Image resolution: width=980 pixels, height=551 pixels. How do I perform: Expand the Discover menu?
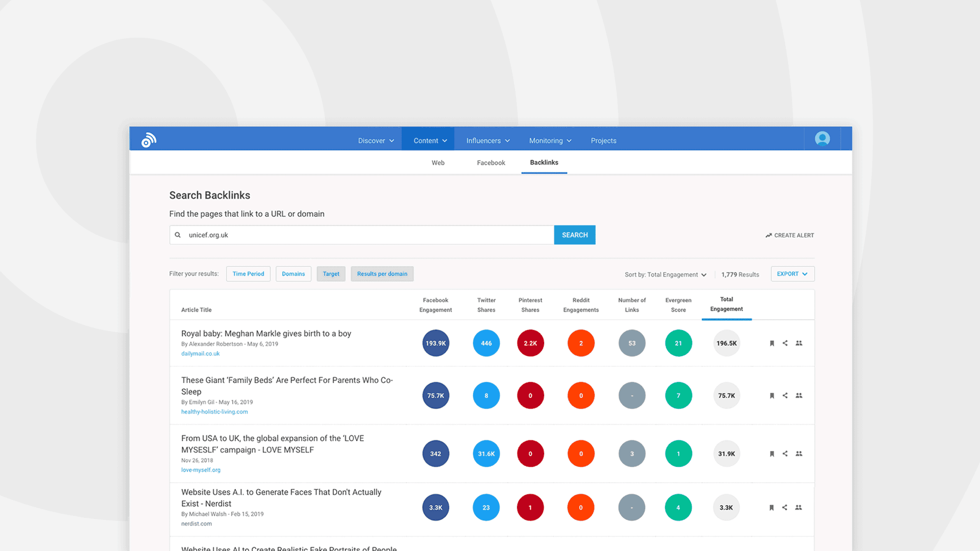pos(376,141)
